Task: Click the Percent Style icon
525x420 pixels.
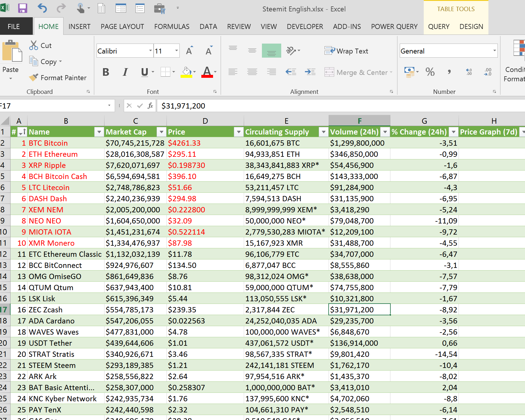Action: (430, 72)
